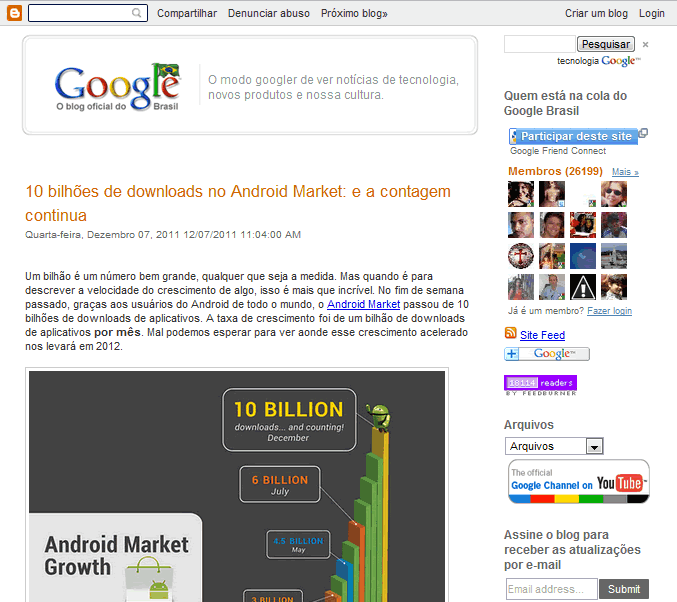
Task: Click the Submit email subscription button
Action: (x=624, y=589)
